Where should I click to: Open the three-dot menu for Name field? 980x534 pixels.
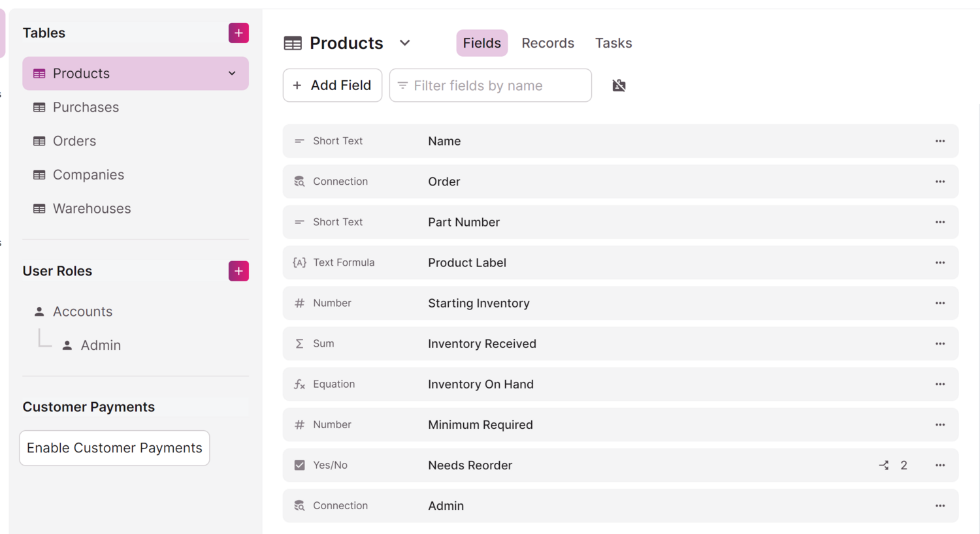(x=939, y=141)
